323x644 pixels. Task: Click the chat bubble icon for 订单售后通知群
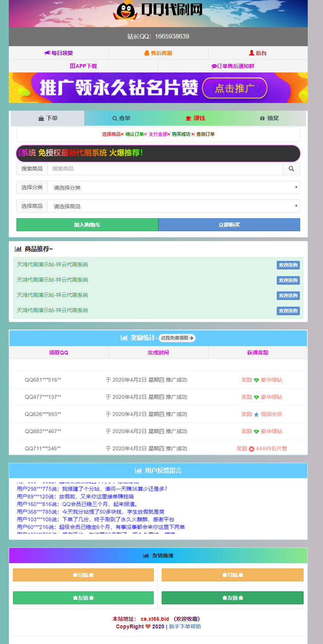click(x=214, y=66)
